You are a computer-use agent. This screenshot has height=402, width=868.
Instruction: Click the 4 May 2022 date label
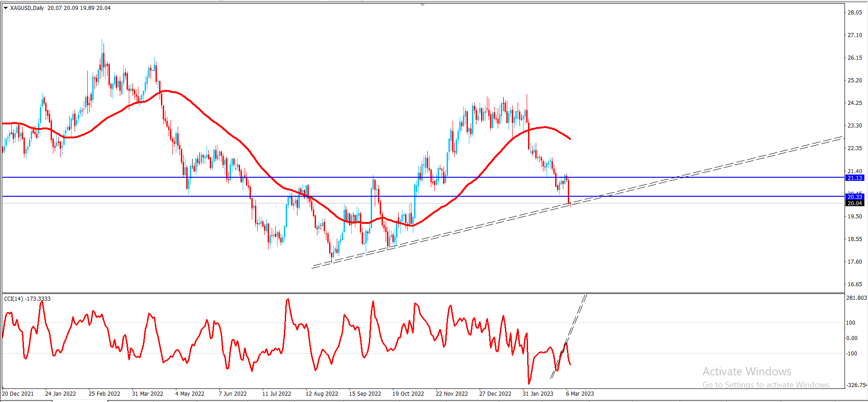(190, 393)
